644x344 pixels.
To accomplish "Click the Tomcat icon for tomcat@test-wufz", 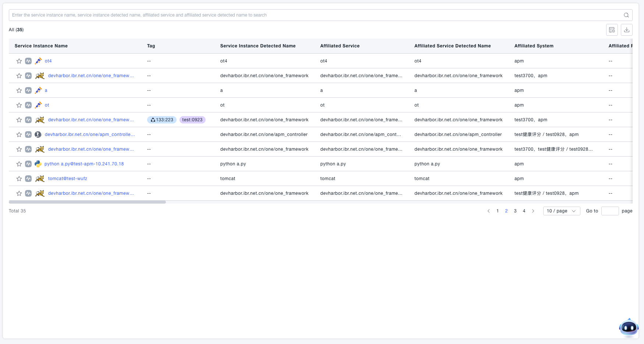I will (40, 179).
